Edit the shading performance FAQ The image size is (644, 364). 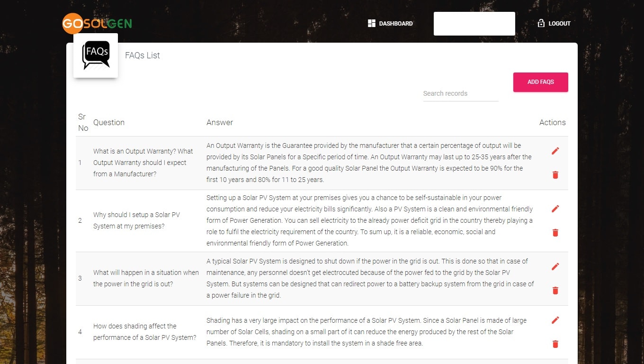(x=555, y=320)
